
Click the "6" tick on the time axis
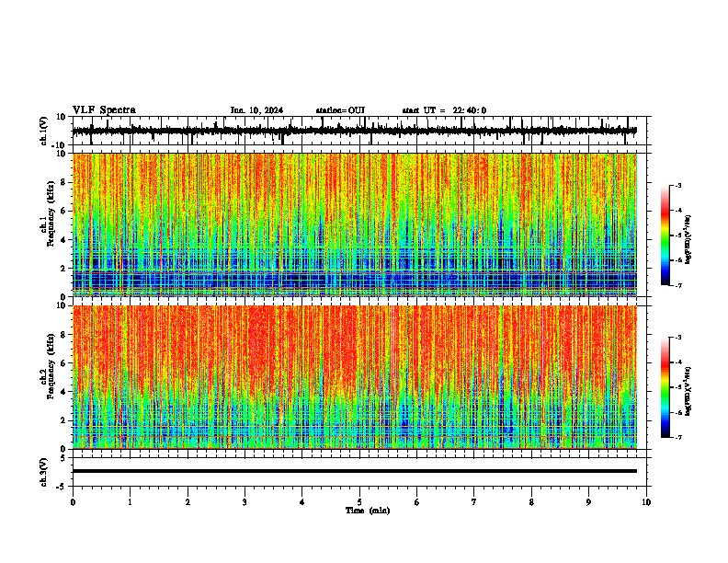coord(417,502)
